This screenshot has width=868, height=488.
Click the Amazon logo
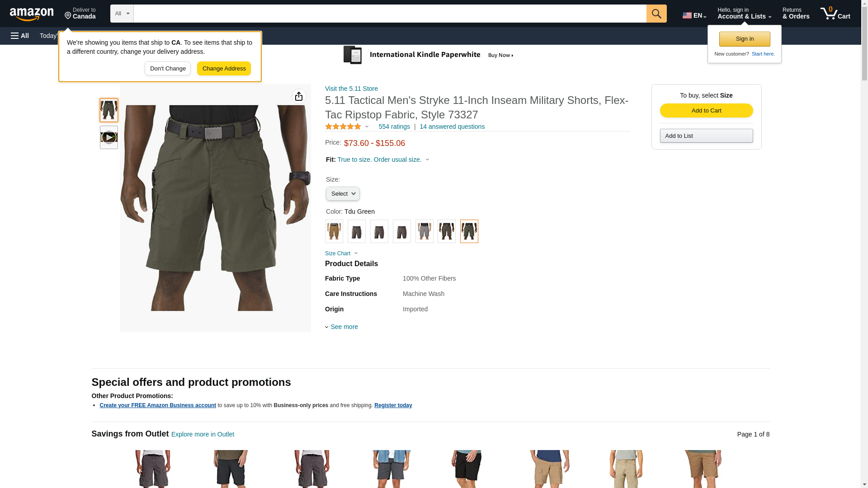32,14
